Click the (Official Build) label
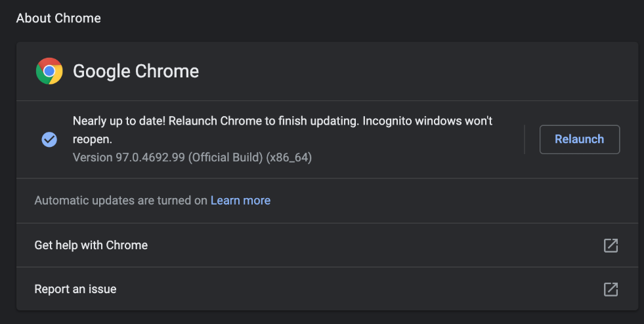The image size is (644, 324). pos(226,157)
